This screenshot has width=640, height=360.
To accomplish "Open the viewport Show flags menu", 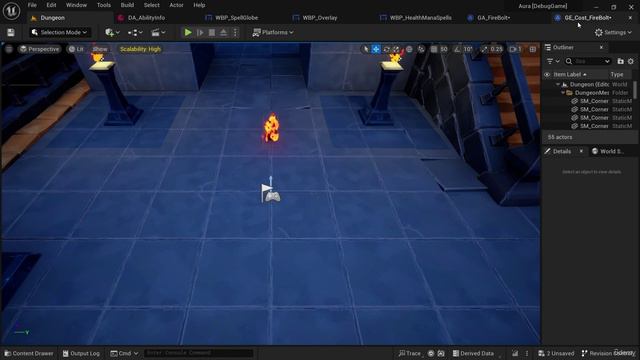I will [x=100, y=49].
